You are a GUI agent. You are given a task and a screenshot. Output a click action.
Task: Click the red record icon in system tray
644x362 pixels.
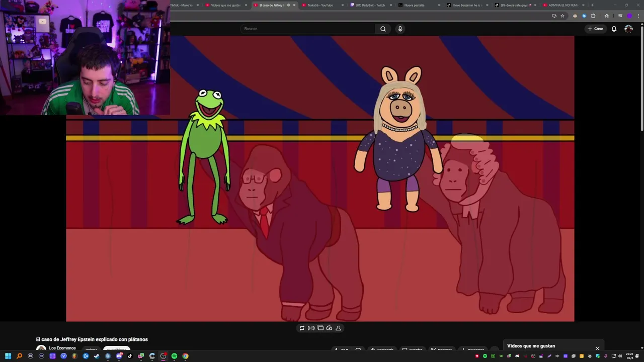pyautogui.click(x=477, y=356)
